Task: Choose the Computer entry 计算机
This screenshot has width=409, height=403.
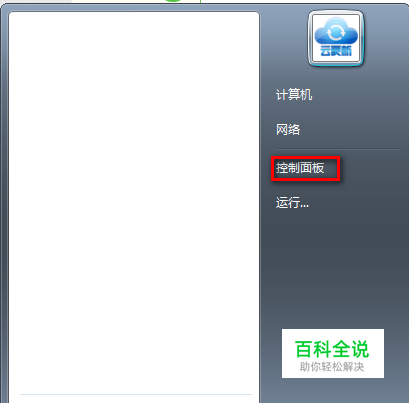Action: (x=294, y=95)
